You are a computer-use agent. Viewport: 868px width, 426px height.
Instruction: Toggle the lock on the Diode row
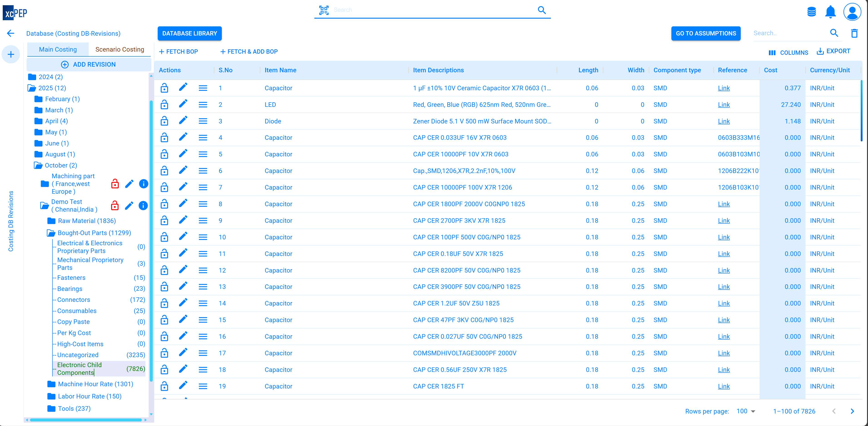(164, 121)
